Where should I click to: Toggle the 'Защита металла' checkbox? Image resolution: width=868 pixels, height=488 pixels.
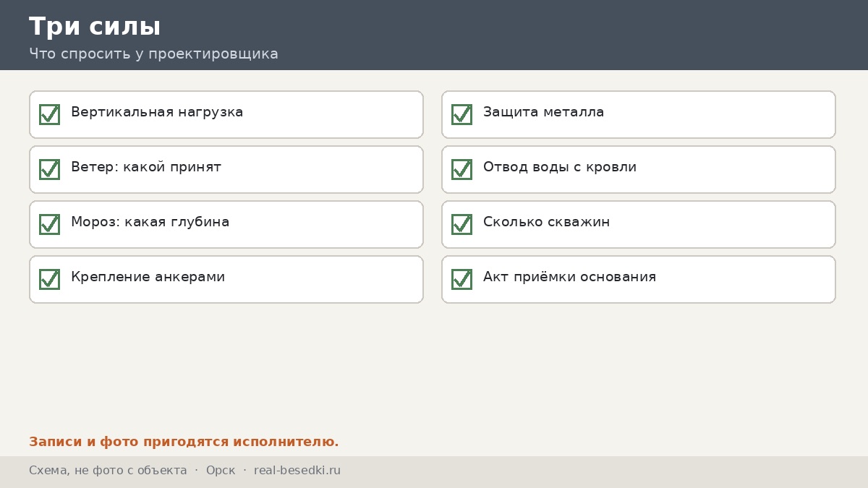(461, 114)
